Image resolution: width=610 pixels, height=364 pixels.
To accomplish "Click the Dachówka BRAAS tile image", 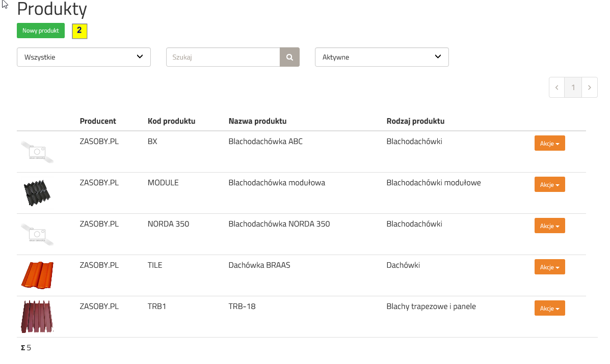I will [x=37, y=275].
